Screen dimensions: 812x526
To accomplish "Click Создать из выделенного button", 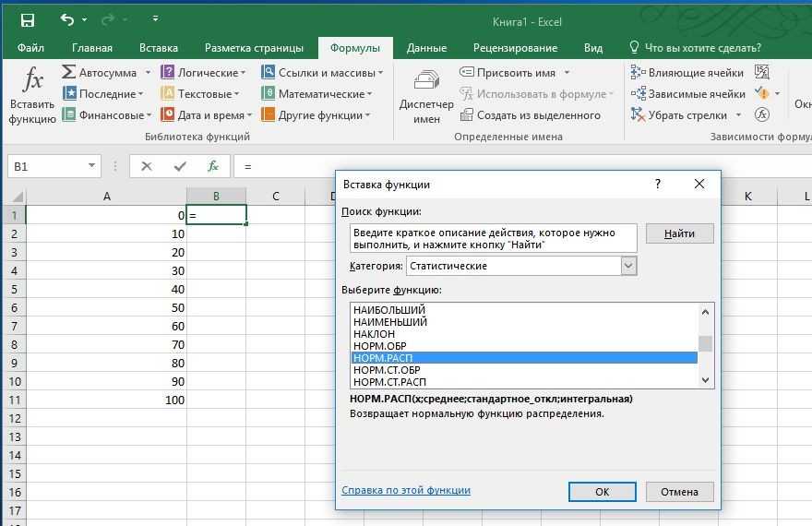I will pos(531,115).
